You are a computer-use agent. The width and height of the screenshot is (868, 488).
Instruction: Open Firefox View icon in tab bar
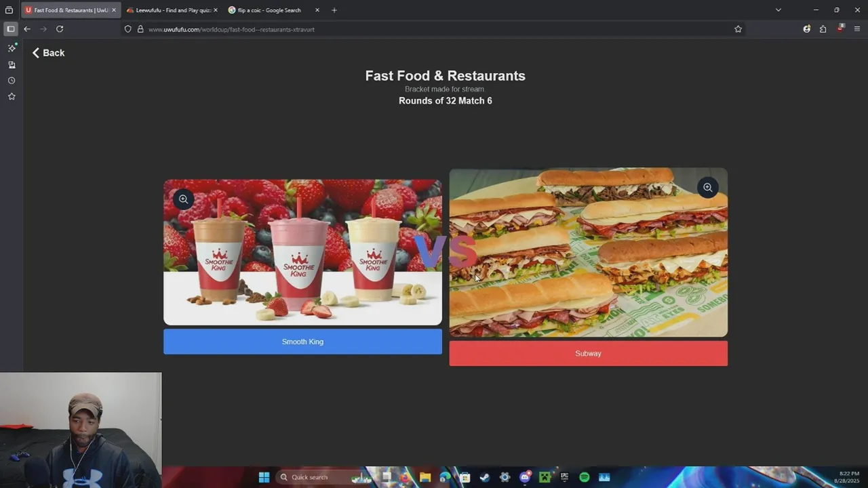[x=9, y=10]
